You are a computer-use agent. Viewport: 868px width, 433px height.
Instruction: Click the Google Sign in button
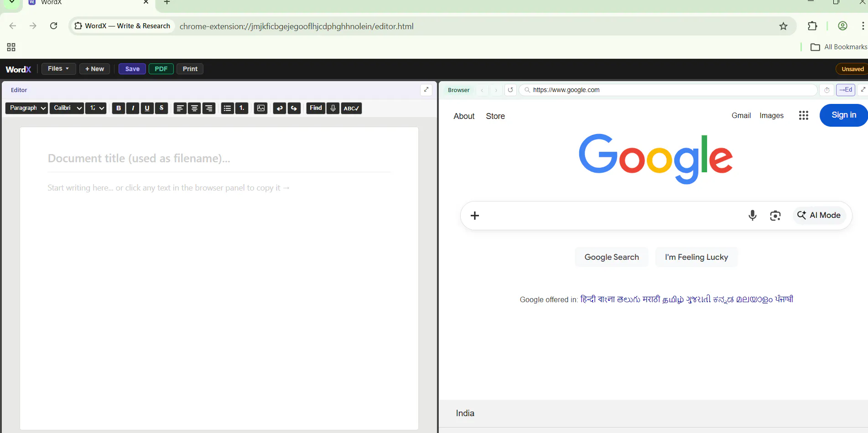pos(844,115)
